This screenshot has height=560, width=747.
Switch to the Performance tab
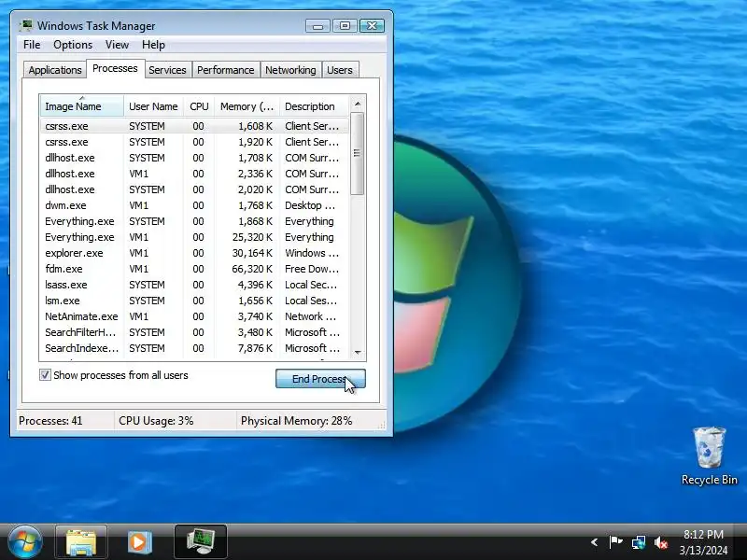225,70
